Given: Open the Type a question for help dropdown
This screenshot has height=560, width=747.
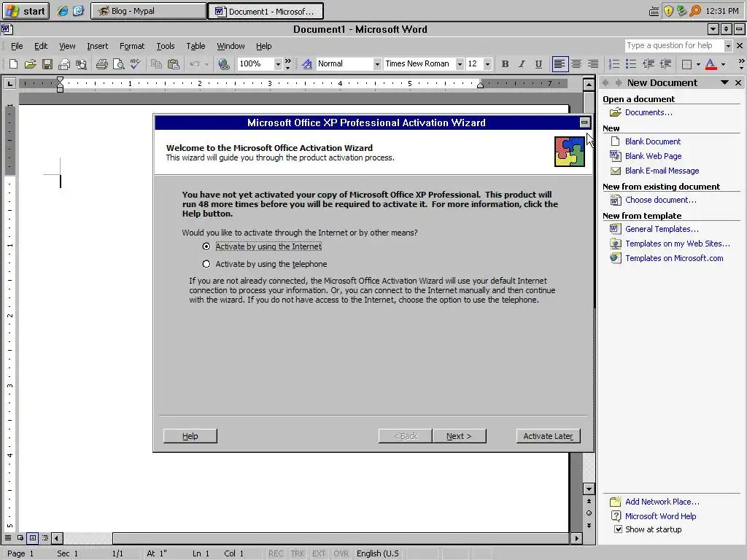Looking at the screenshot, I should tap(728, 46).
